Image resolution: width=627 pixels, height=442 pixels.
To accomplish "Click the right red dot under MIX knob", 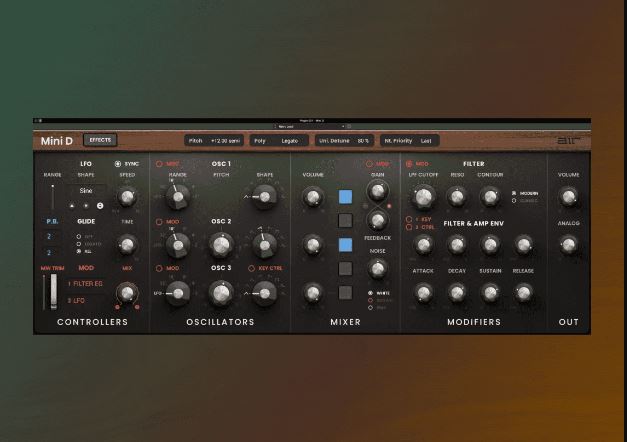I will coord(137,307).
